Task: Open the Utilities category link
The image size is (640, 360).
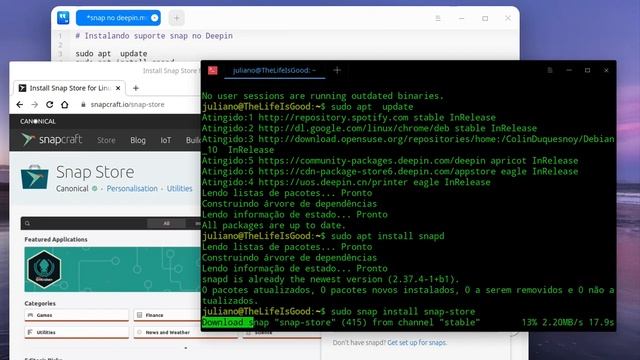Action: (x=179, y=189)
